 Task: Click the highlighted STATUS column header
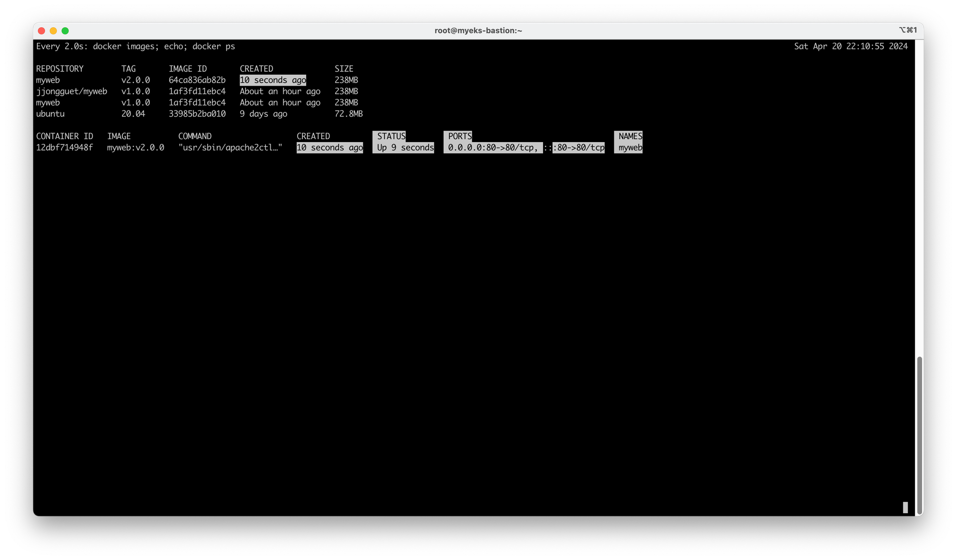(391, 136)
